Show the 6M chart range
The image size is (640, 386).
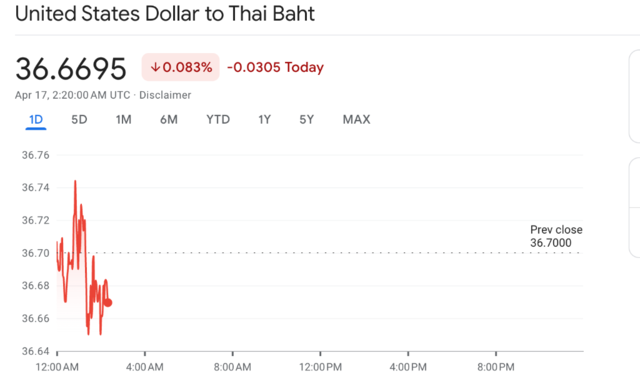pos(169,120)
